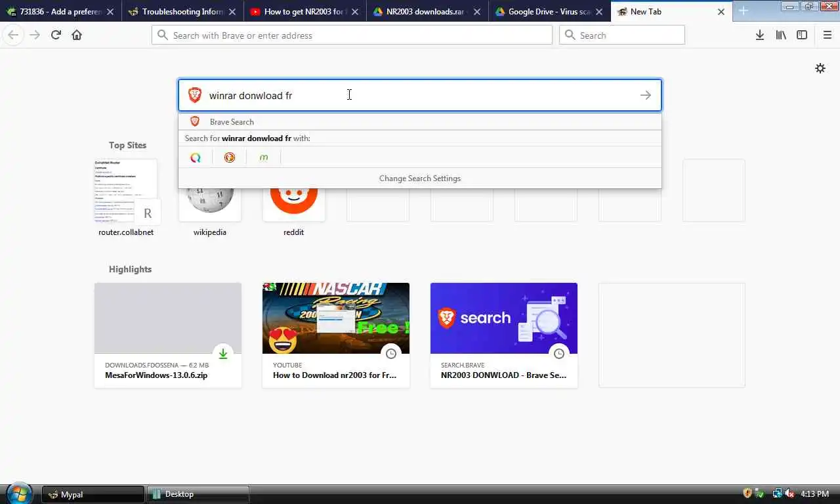Close the YouTube NR2003 tab

click(354, 12)
